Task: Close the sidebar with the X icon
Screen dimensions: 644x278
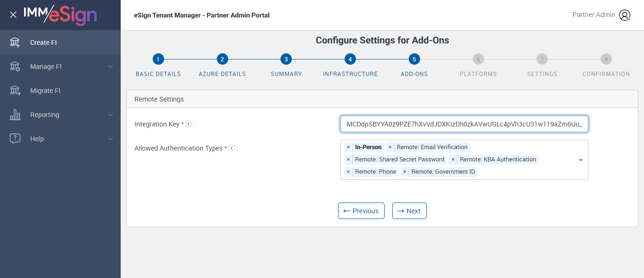Action: pos(13,15)
